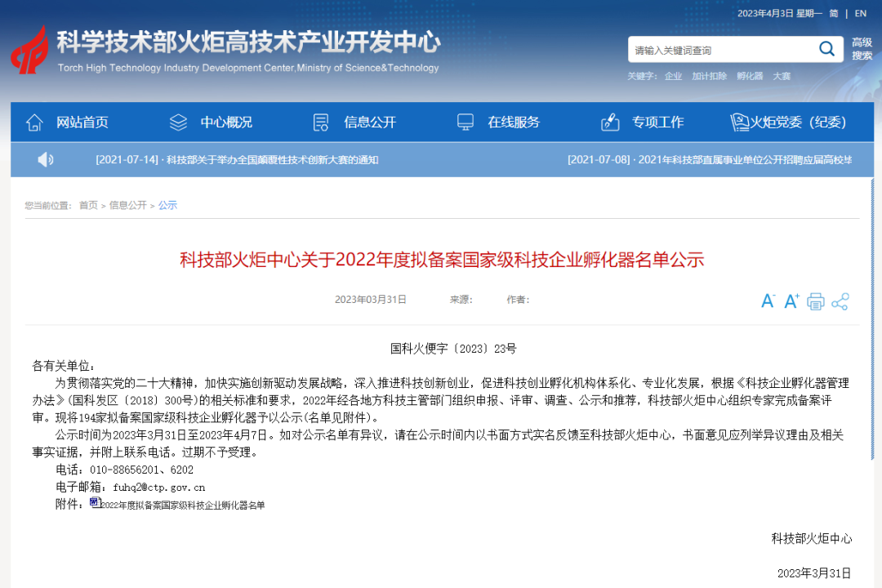Click the search magnifier icon

[x=826, y=49]
